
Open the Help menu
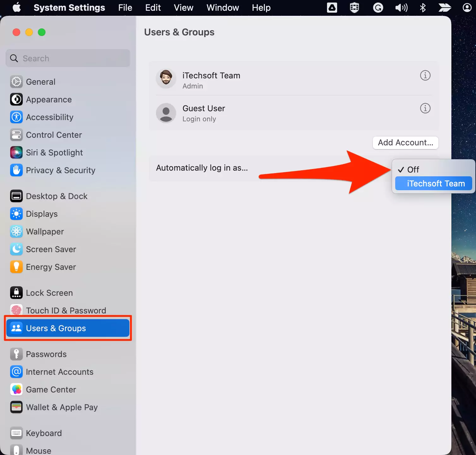pos(261,8)
